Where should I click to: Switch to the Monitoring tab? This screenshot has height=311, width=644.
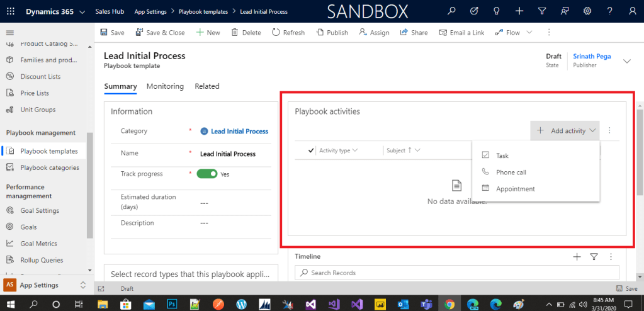click(165, 86)
